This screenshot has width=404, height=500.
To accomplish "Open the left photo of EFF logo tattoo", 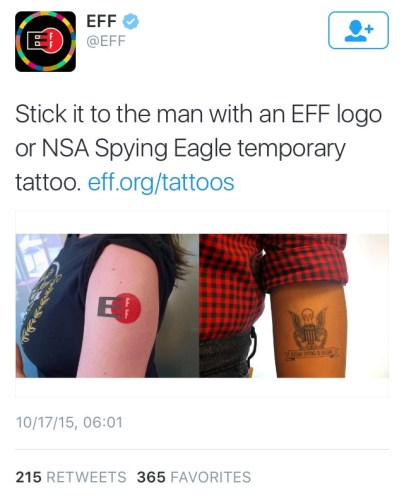I will point(107,306).
